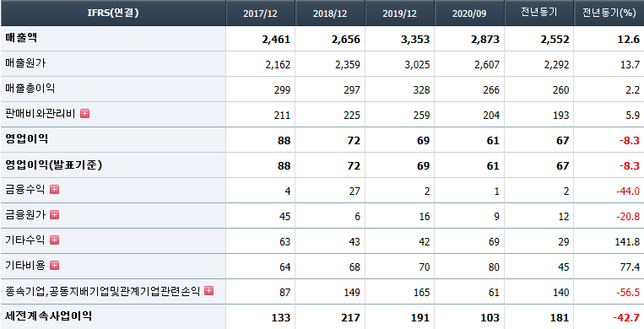Click the 영업이익 row label

pos(27,139)
